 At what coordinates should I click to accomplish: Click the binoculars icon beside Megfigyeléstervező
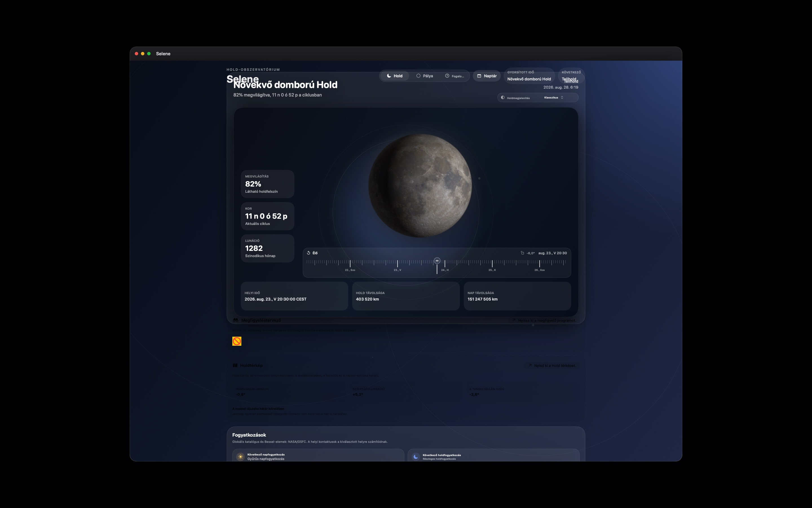(x=235, y=320)
